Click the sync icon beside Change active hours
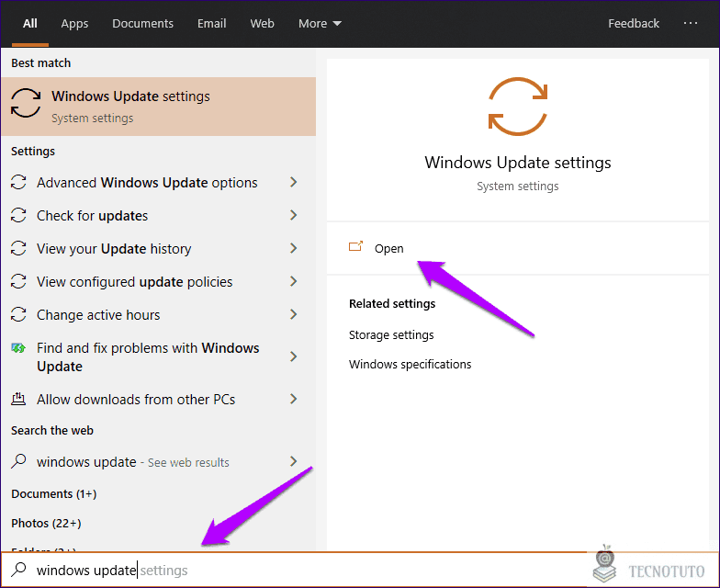 pyautogui.click(x=18, y=314)
